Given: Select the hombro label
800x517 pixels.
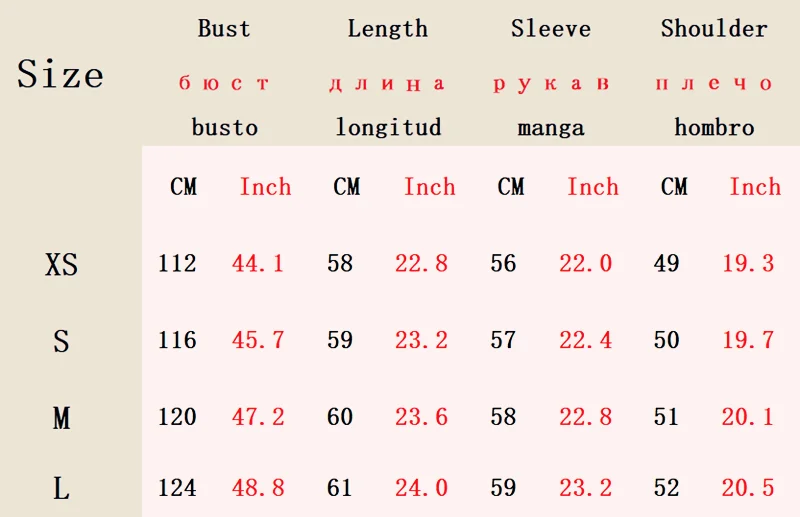Looking at the screenshot, I should tap(714, 127).
